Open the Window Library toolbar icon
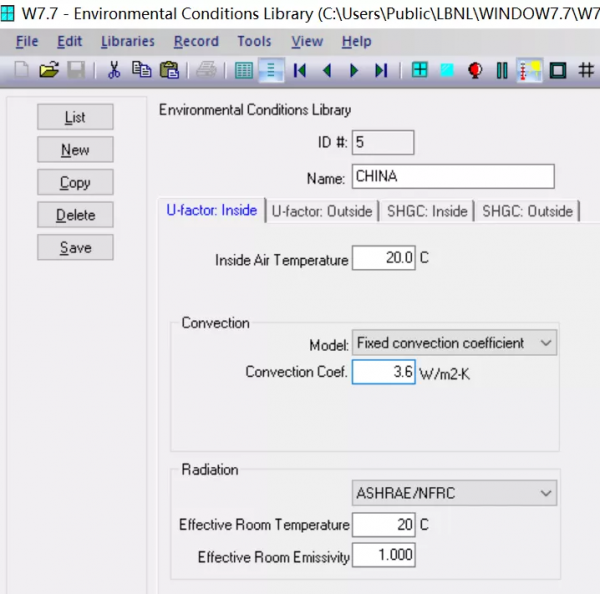The height and width of the screenshot is (594, 600). (x=420, y=70)
